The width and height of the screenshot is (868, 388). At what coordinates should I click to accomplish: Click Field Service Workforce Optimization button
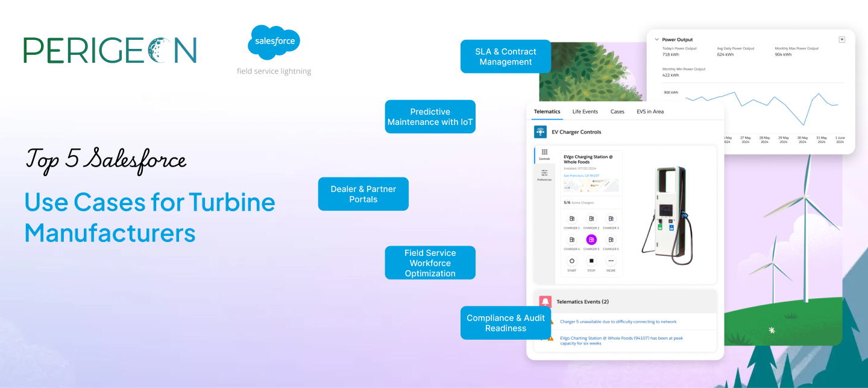click(430, 263)
